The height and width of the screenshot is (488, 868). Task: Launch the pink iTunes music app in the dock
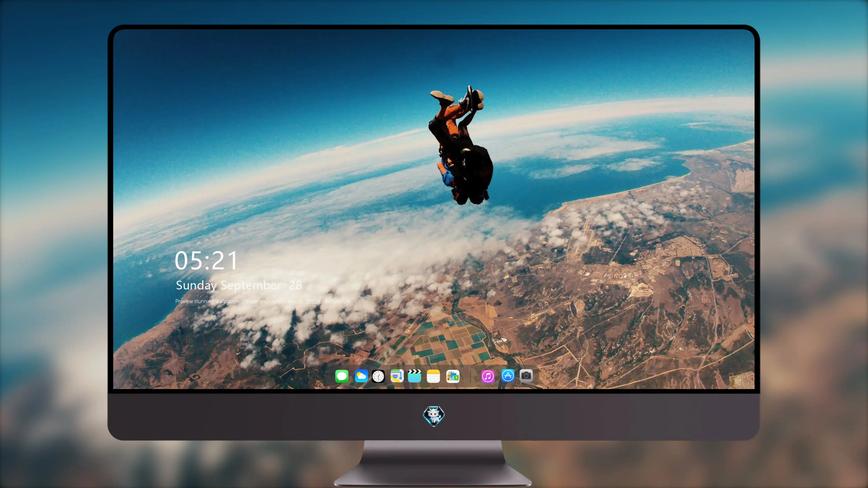click(x=488, y=376)
